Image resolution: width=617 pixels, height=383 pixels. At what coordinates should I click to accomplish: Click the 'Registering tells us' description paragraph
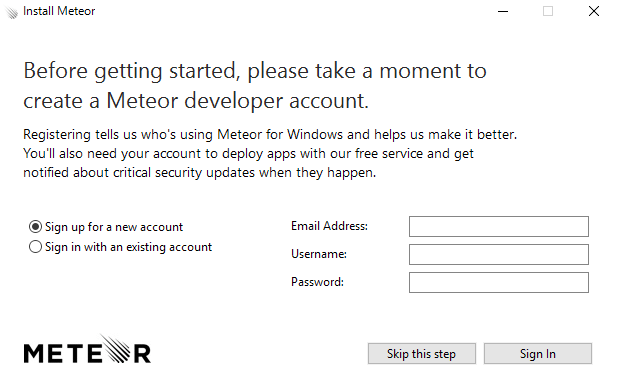(x=270, y=154)
